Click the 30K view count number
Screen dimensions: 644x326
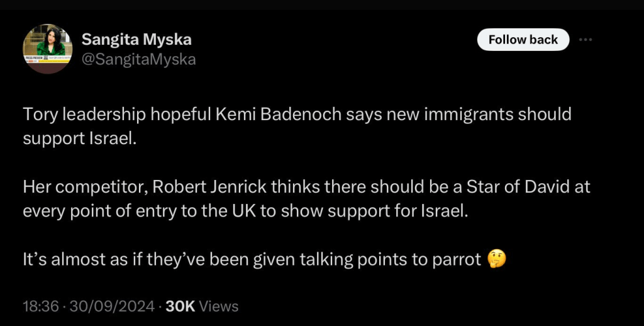(x=180, y=306)
